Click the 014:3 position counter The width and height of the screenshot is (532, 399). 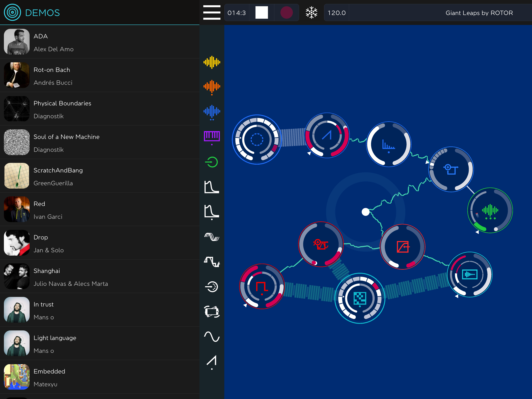[x=237, y=13]
